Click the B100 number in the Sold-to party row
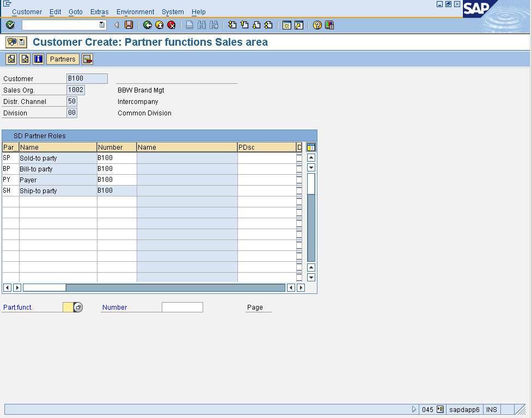 [117, 158]
